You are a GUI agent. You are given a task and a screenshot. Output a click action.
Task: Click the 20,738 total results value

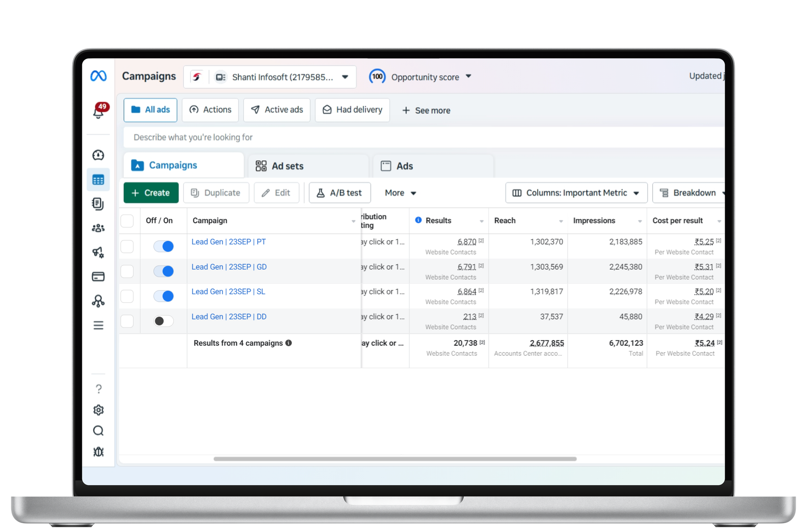tap(465, 343)
